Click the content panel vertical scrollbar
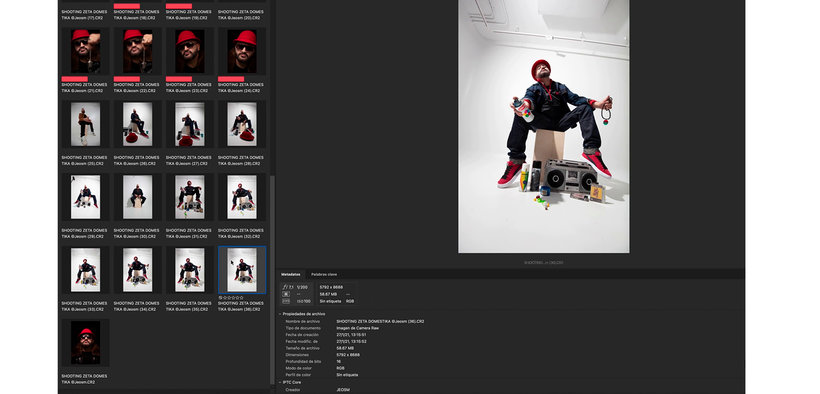This screenshot has width=820, height=394. pos(272,280)
